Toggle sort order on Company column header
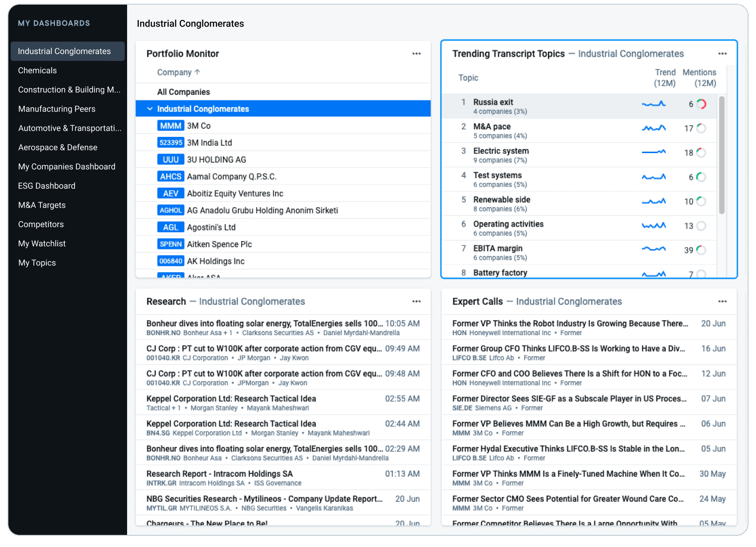 [178, 72]
